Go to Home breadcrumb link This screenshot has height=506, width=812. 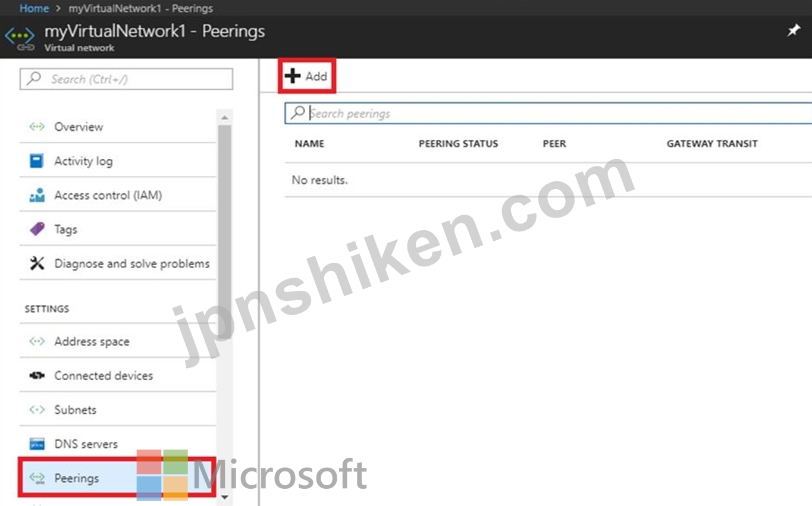point(34,8)
